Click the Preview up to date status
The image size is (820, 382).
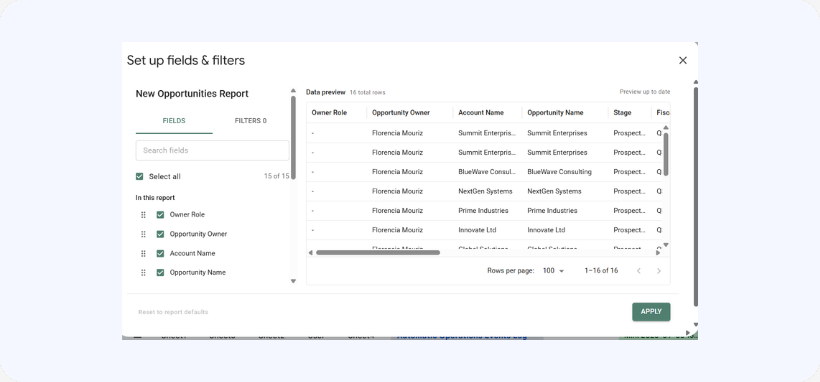point(645,92)
